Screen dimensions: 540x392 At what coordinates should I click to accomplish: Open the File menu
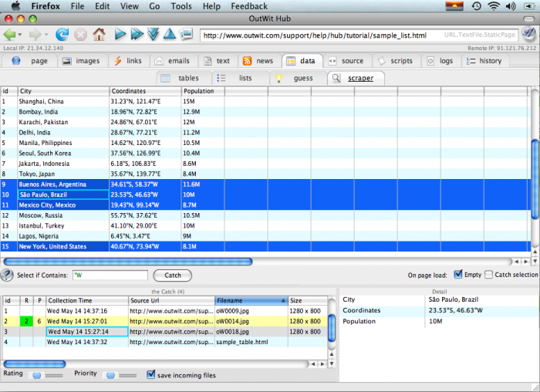click(x=77, y=6)
